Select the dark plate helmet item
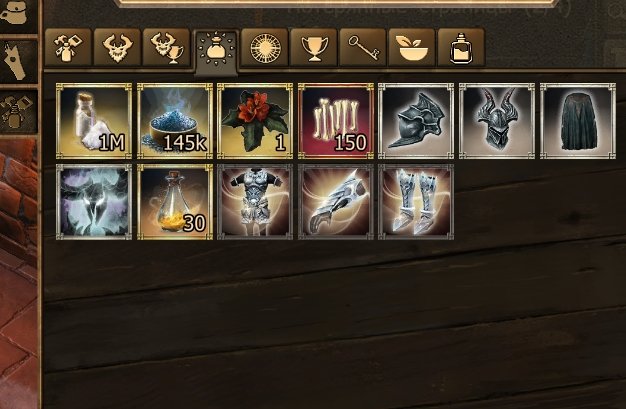626x409 pixels. 416,121
